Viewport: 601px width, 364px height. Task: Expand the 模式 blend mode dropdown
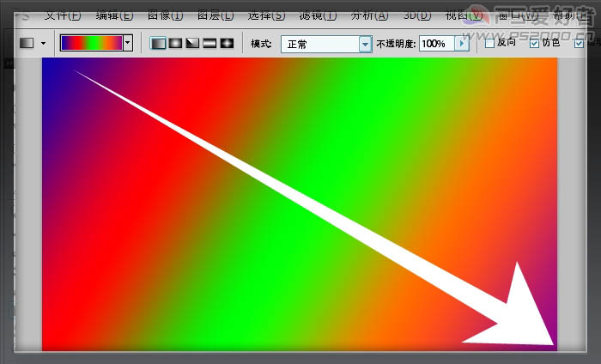click(x=365, y=44)
